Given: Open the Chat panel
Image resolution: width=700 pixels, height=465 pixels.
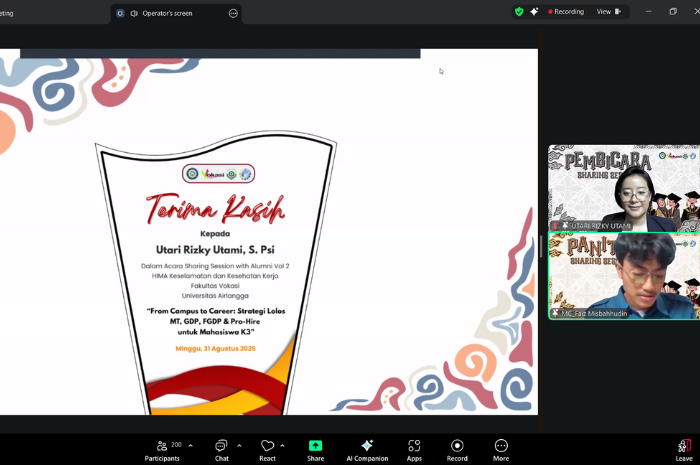Looking at the screenshot, I should click(x=221, y=450).
